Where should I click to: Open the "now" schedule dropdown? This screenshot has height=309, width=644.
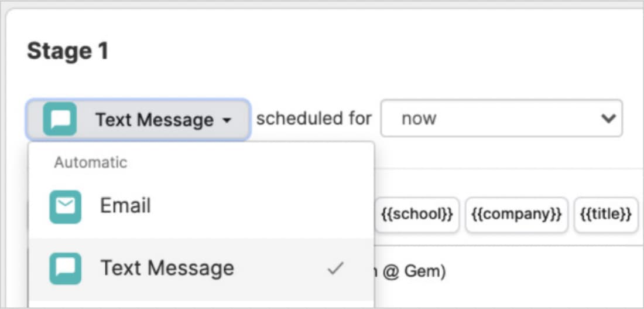[501, 118]
